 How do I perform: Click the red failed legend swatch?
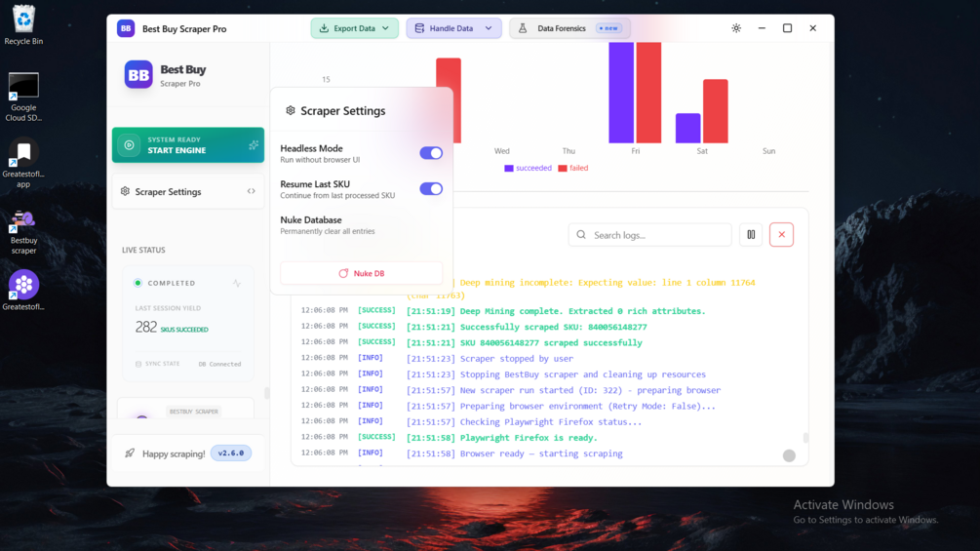(x=563, y=168)
